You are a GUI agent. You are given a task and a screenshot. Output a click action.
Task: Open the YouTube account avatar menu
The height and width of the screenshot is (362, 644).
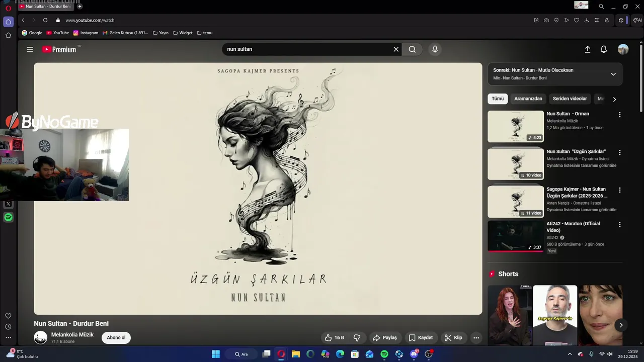coord(623,49)
